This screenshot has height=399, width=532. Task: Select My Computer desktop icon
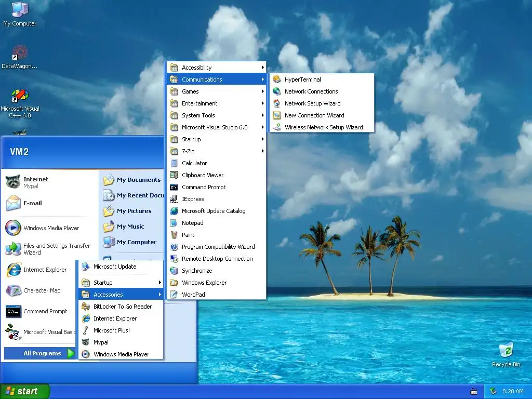20,14
